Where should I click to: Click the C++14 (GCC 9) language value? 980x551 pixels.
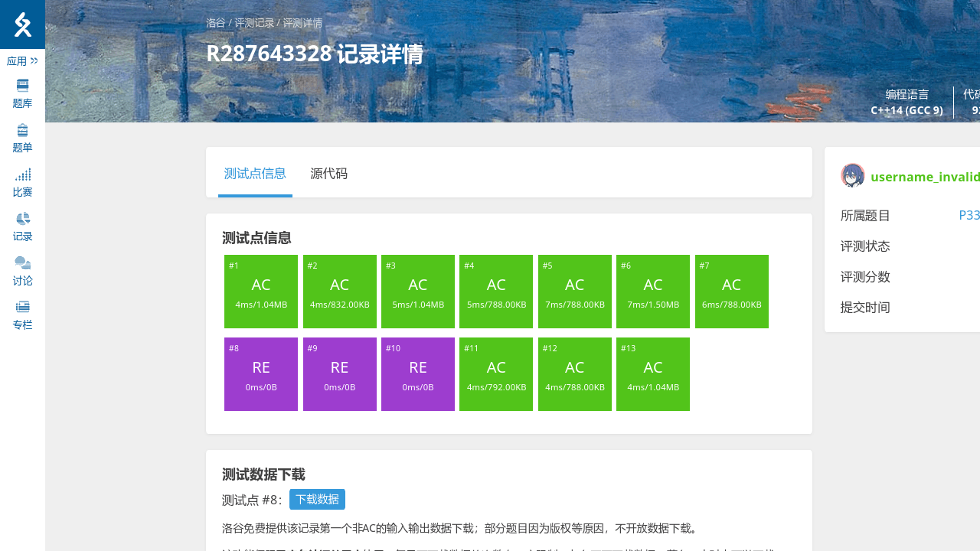point(906,110)
